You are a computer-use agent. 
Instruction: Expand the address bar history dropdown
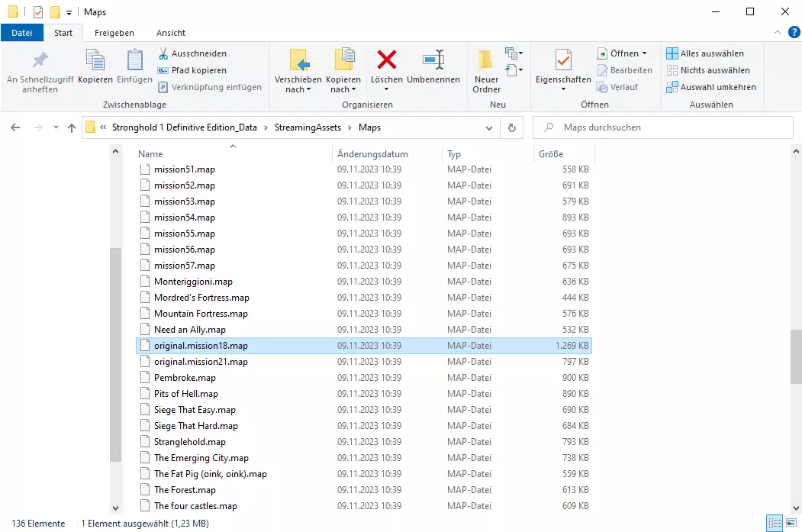point(489,128)
